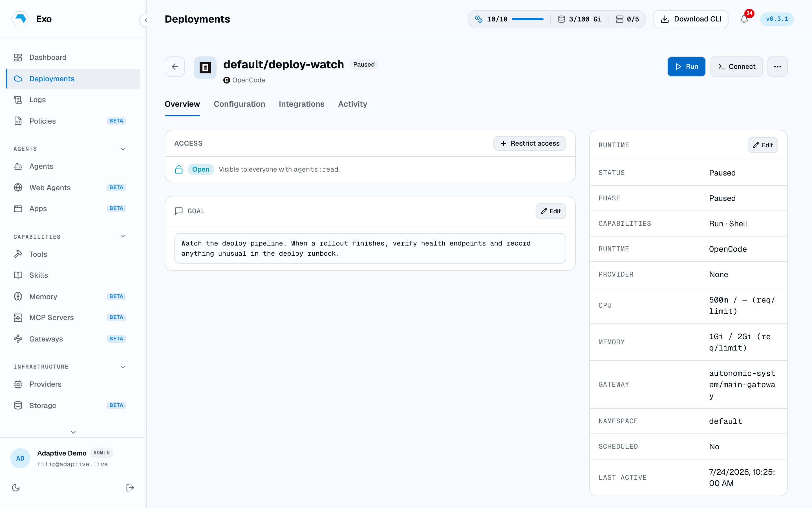Viewport: 812px width, 508px height.
Task: Switch to the Overview tab
Action: pos(182,104)
